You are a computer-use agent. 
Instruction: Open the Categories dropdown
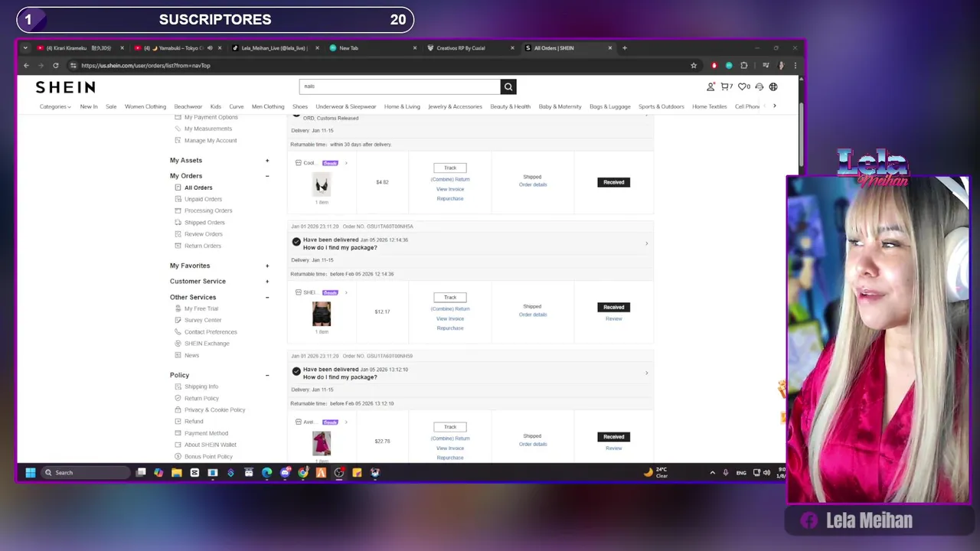tap(55, 106)
